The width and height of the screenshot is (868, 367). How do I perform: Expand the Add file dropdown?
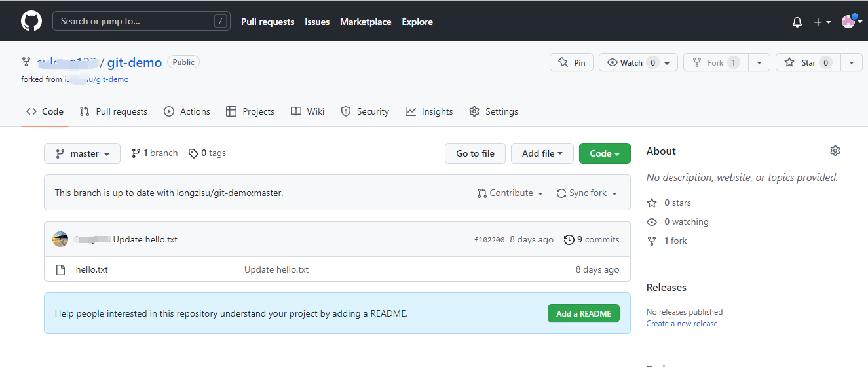542,153
